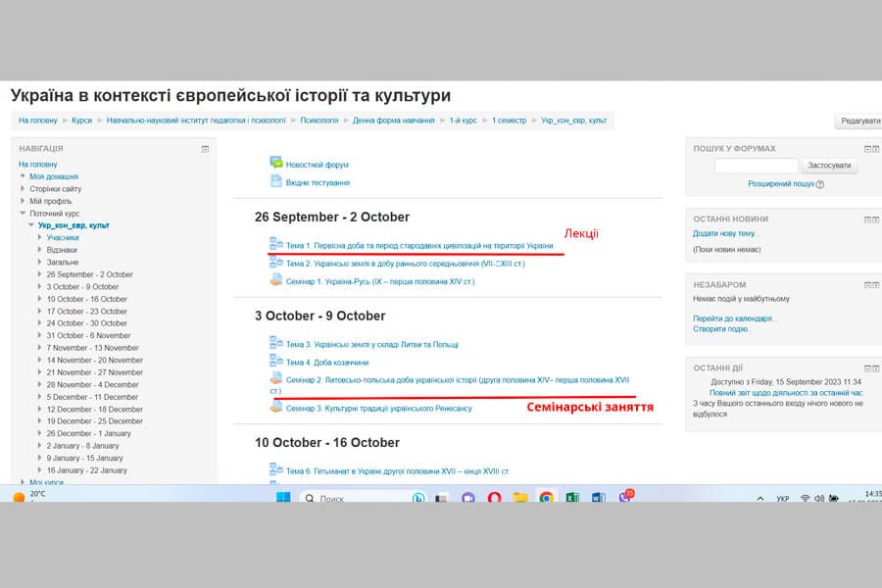882x588 pixels.
Task: Click the lecture icon next to Тема 1
Action: pyautogui.click(x=275, y=243)
